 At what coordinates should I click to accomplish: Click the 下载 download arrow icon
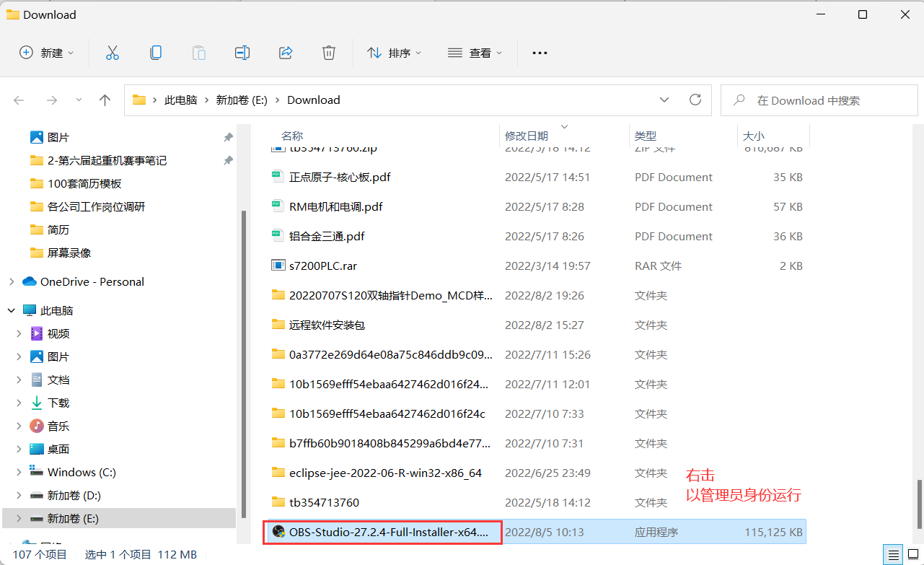coord(37,403)
